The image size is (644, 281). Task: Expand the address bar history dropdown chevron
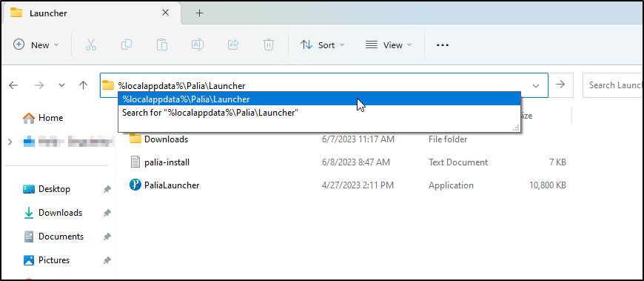point(536,85)
